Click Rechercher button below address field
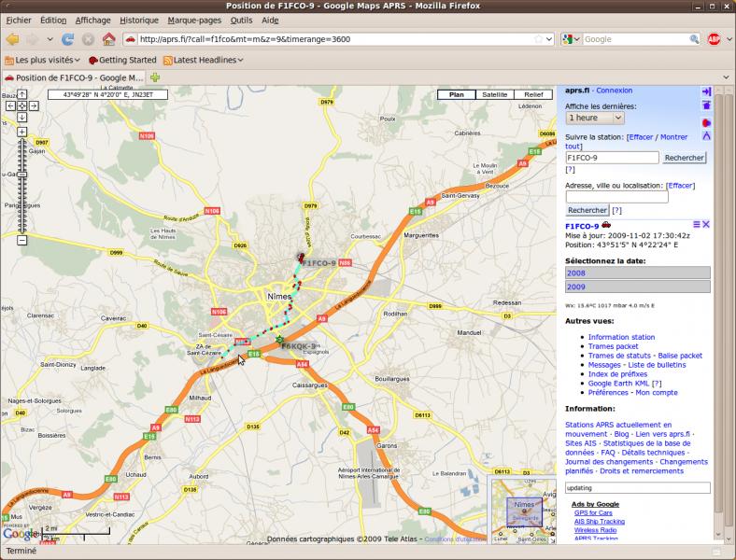This screenshot has height=560, width=736. [587, 211]
